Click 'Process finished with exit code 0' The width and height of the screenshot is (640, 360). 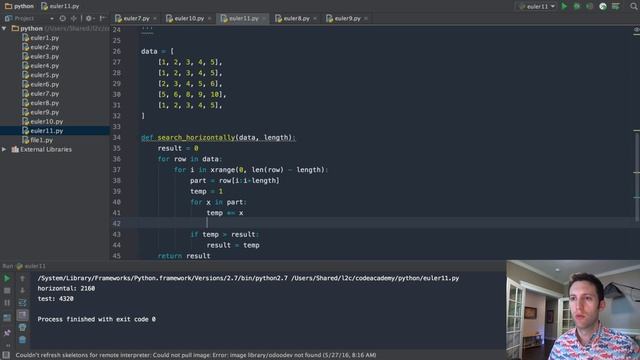(x=96, y=319)
